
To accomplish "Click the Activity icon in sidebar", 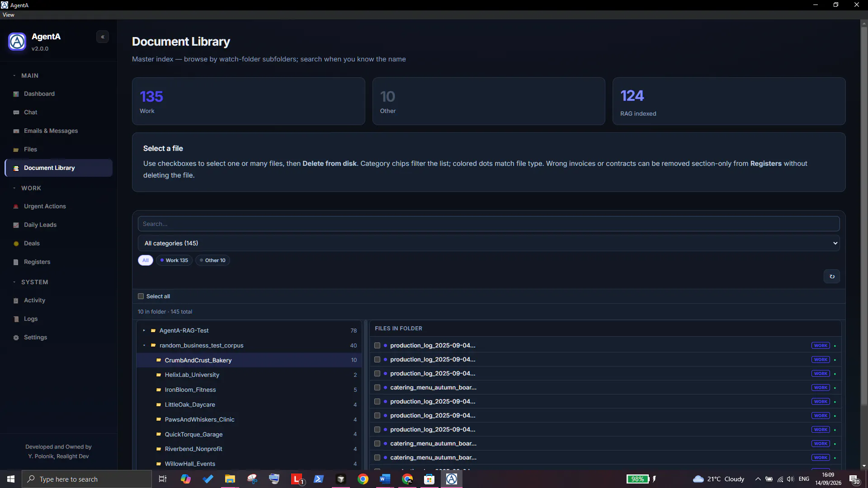I will tap(16, 300).
